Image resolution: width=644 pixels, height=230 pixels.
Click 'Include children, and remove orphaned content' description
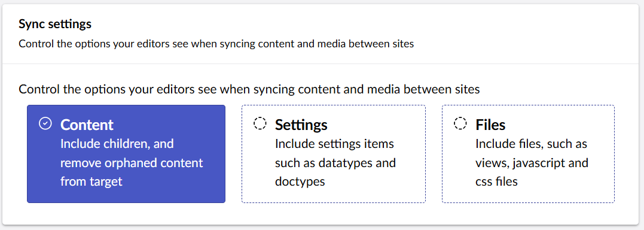click(x=132, y=162)
